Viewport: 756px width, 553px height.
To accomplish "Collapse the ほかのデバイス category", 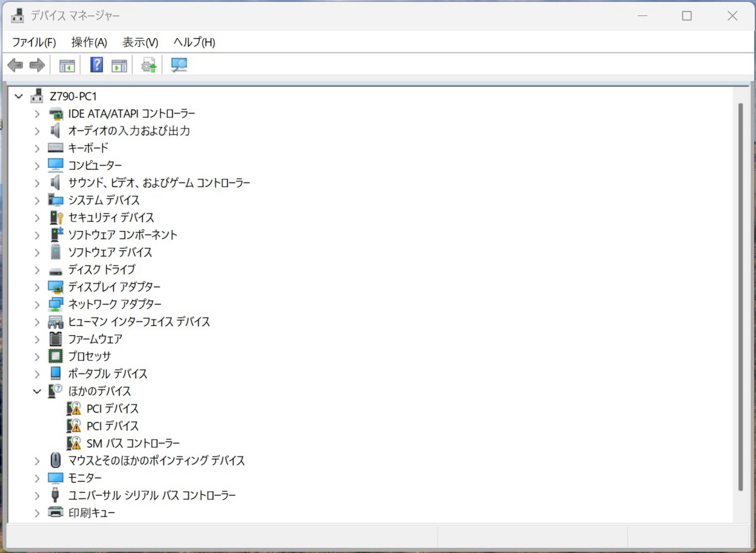I will click(37, 391).
